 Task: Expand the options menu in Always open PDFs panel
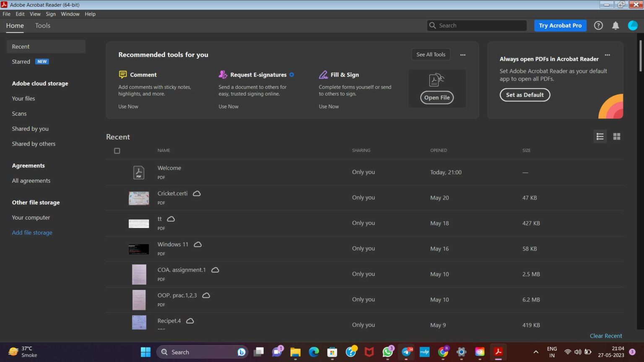click(607, 55)
